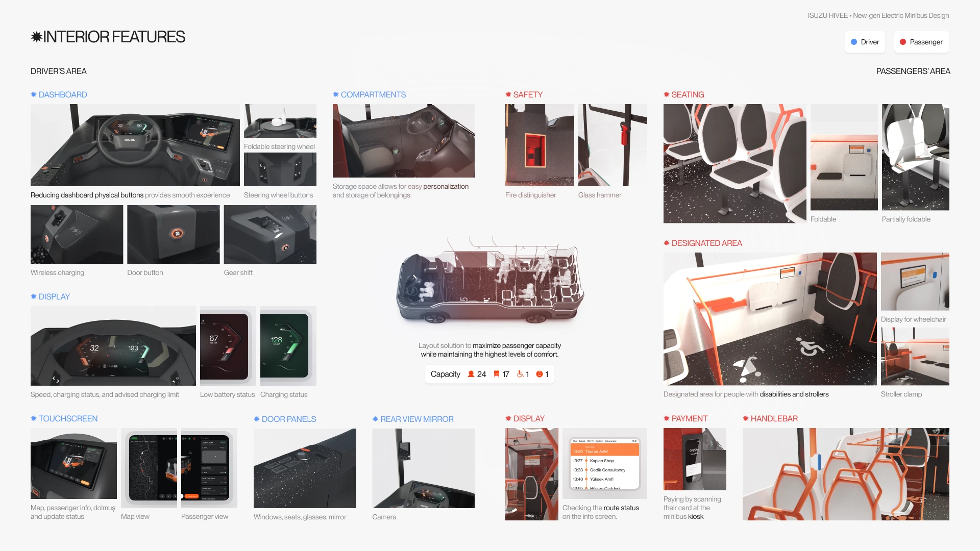Screen dimensions: 980x551
Task: Click the star icon beside INTERIOR FEATURES
Action: point(36,37)
